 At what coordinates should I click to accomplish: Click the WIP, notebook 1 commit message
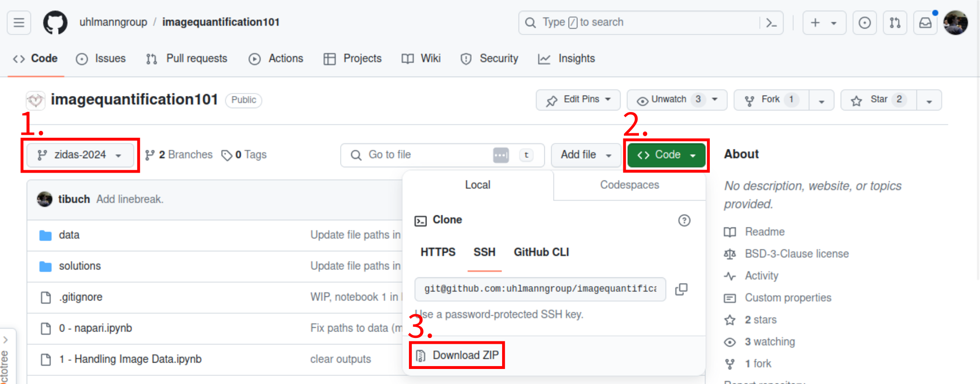[x=356, y=297]
